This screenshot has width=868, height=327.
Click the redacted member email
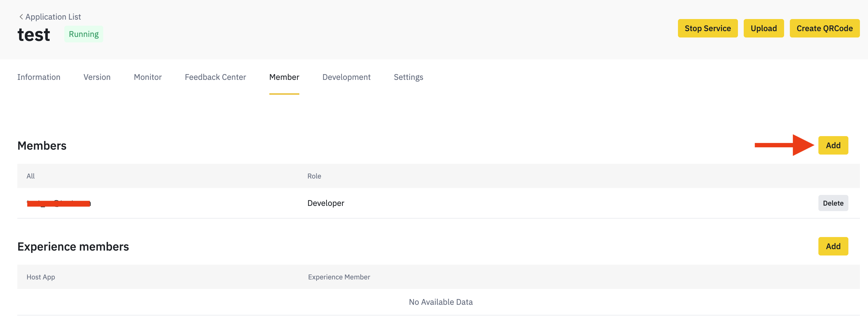tap(59, 203)
